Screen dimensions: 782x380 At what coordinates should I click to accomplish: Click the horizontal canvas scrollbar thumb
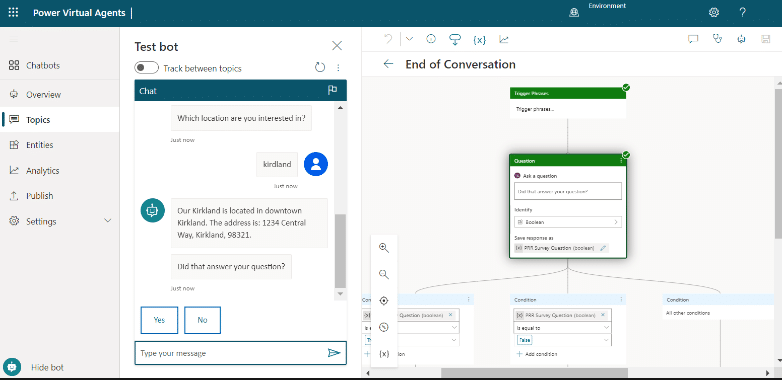point(534,373)
